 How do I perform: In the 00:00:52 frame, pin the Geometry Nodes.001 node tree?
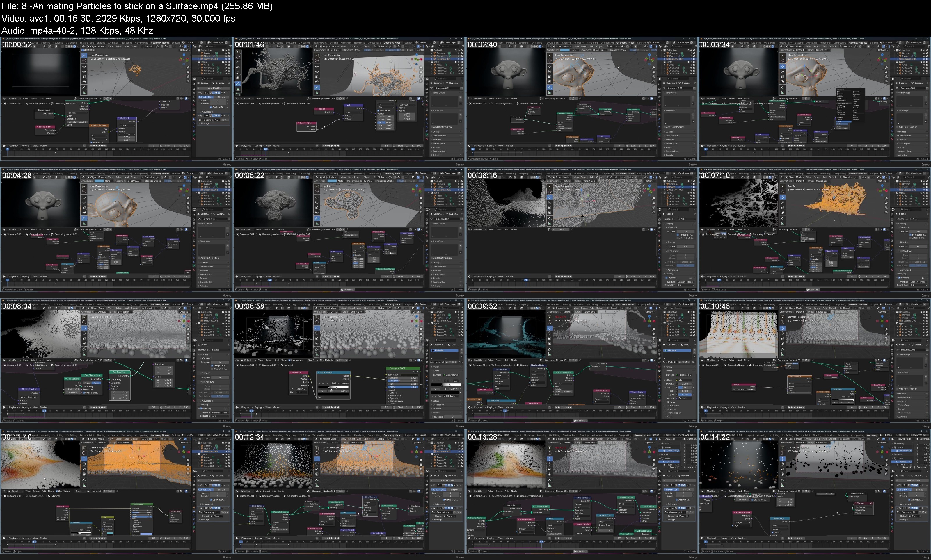(x=114, y=99)
